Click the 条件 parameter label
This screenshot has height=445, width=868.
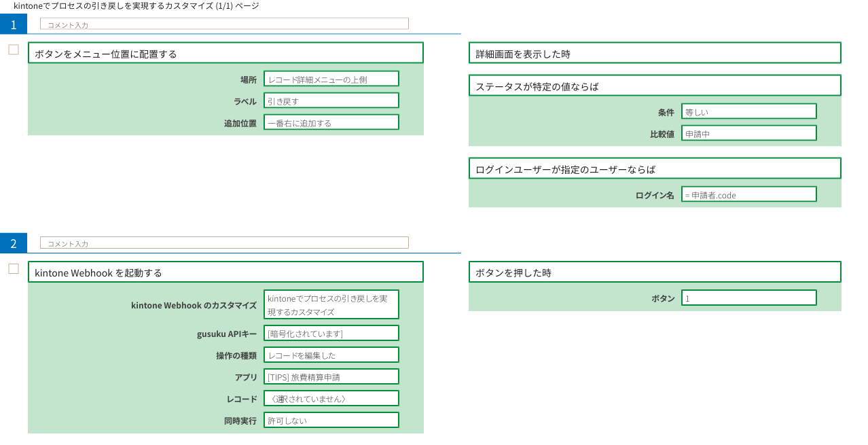coord(666,112)
